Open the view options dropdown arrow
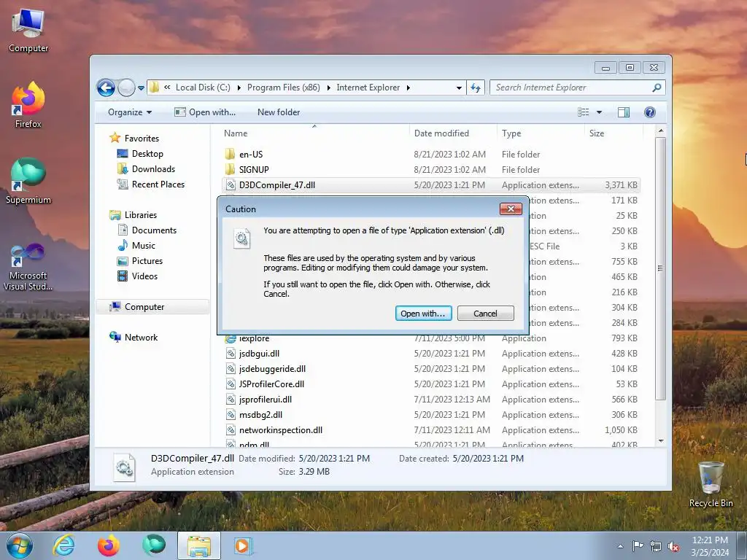The width and height of the screenshot is (747, 560). point(600,112)
